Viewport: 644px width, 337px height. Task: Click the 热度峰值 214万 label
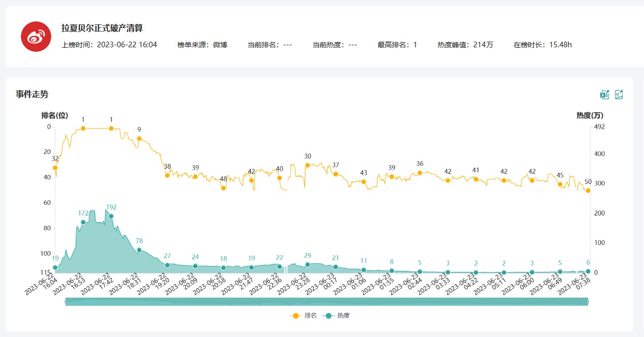pyautogui.click(x=465, y=45)
